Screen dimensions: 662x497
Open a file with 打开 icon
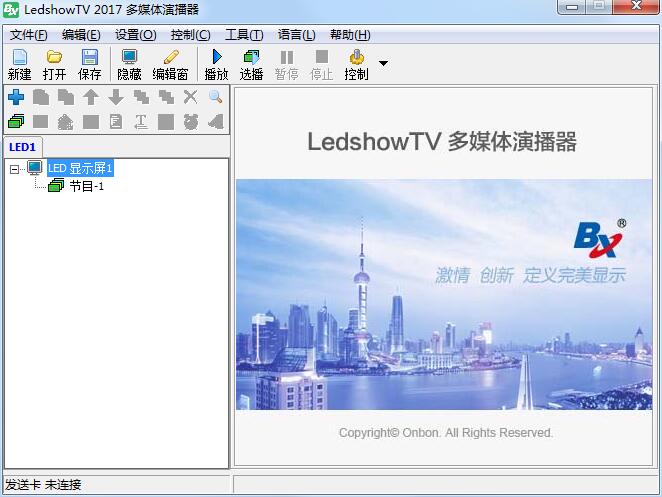pos(54,64)
